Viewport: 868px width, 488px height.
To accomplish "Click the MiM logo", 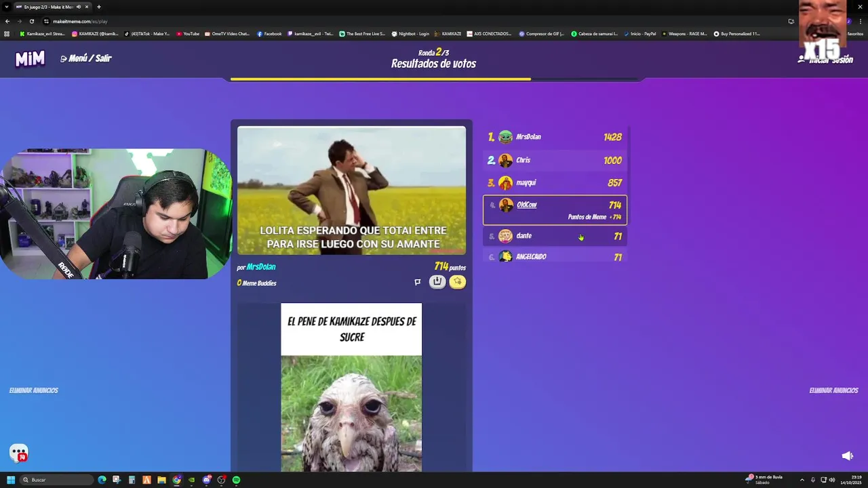I will point(30,59).
